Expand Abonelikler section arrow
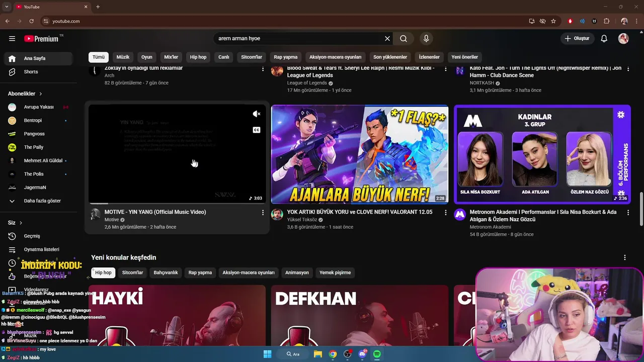644x362 pixels. point(41,94)
